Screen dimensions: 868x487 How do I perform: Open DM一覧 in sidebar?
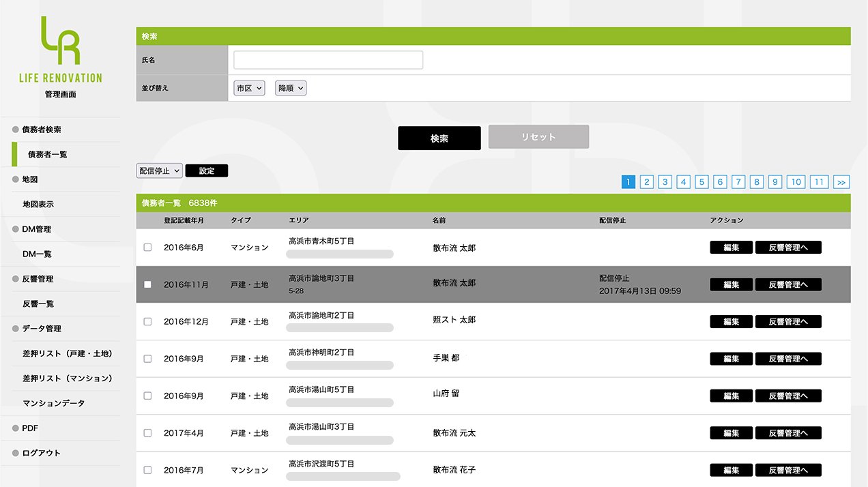click(x=37, y=254)
